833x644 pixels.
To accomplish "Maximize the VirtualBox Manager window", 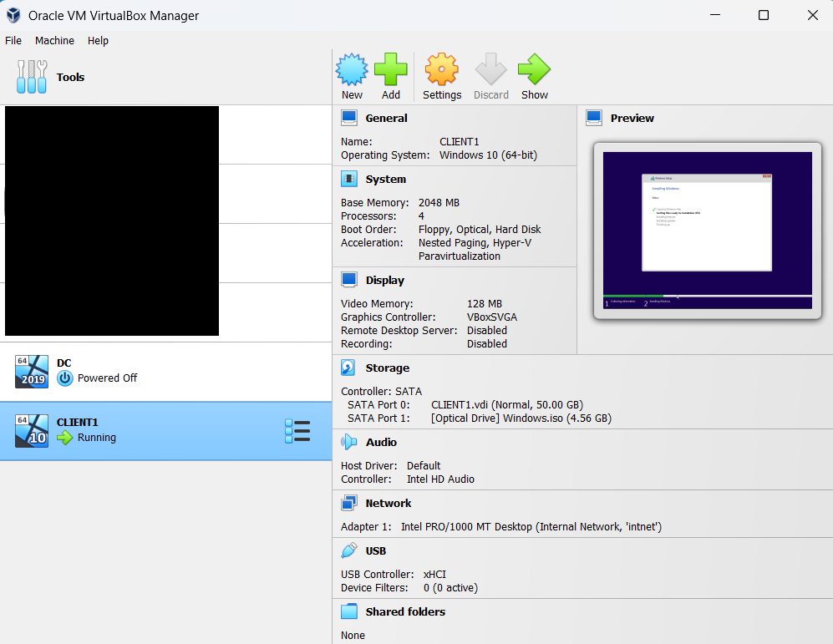I will (x=764, y=15).
